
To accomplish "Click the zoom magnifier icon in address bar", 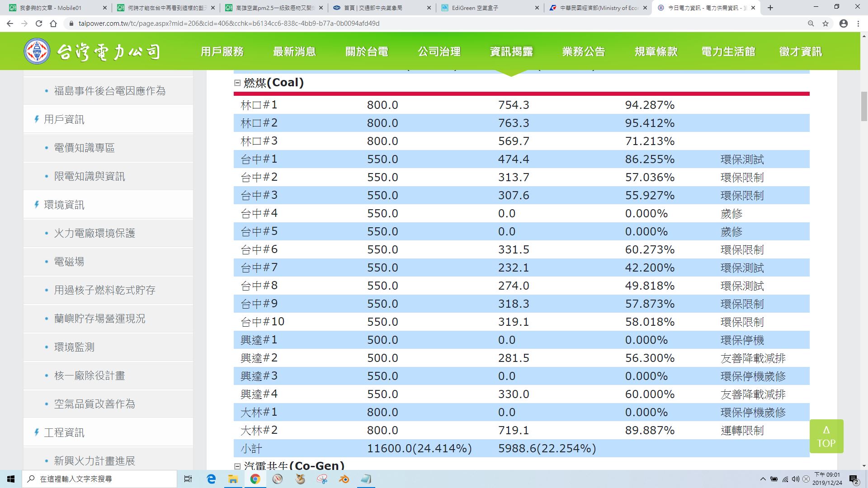I will click(x=811, y=23).
